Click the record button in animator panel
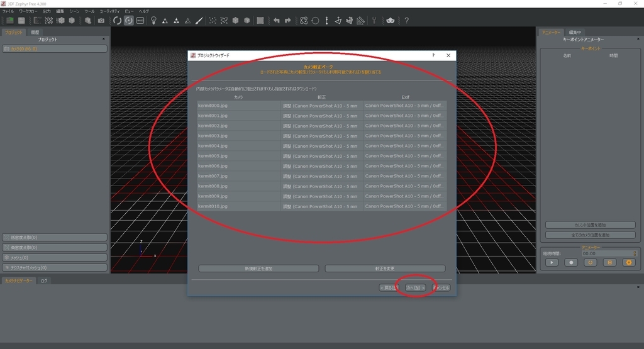This screenshot has width=644, height=349. pos(571,263)
